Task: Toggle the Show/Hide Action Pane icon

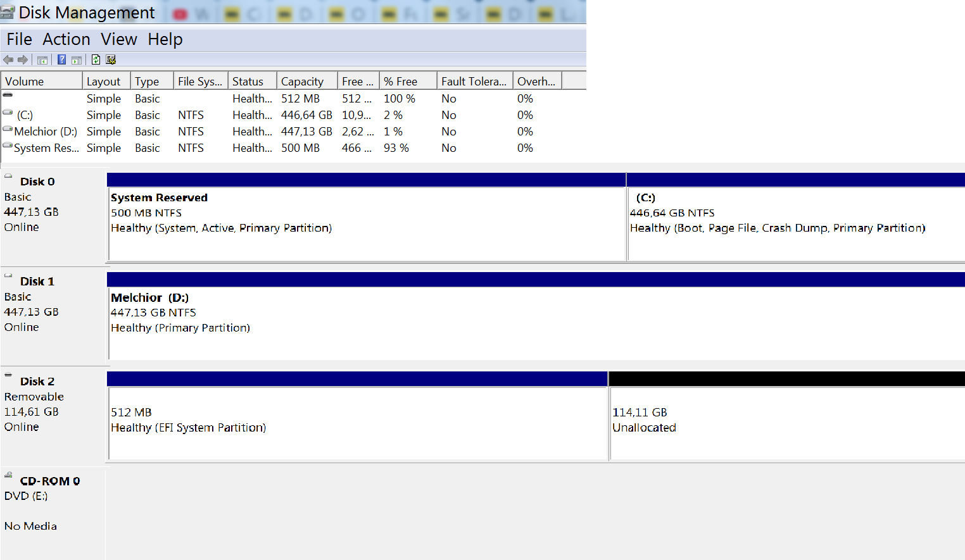Action: pyautogui.click(x=77, y=60)
